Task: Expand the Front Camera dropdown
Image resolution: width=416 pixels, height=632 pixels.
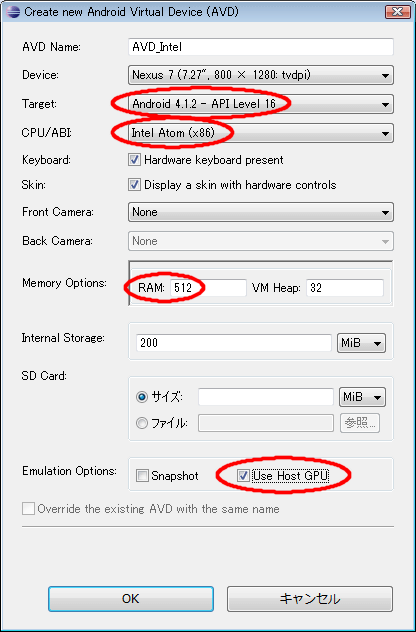Action: point(261,212)
